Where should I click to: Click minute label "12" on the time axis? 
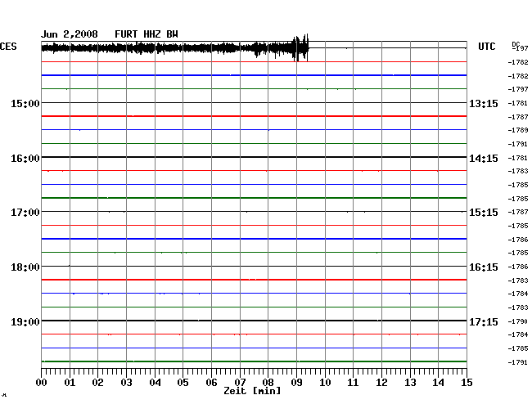pos(381,383)
